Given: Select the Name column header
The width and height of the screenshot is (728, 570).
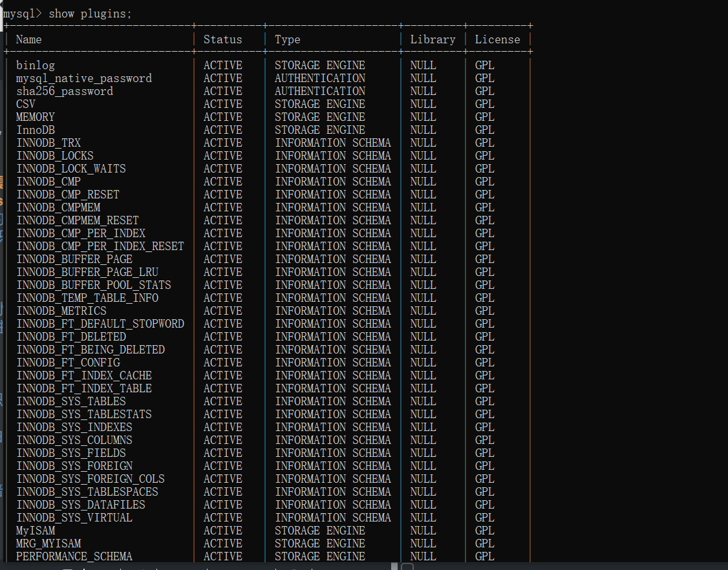Looking at the screenshot, I should point(29,40).
